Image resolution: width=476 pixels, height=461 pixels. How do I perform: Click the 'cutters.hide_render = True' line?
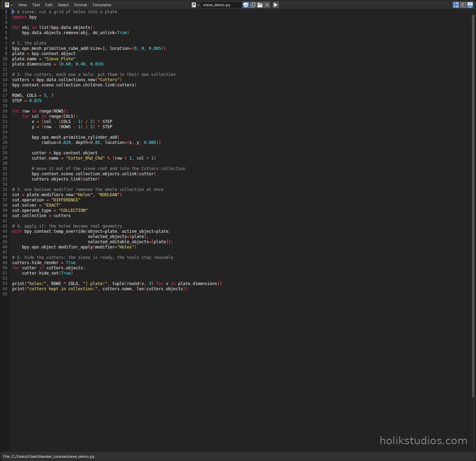(44, 263)
